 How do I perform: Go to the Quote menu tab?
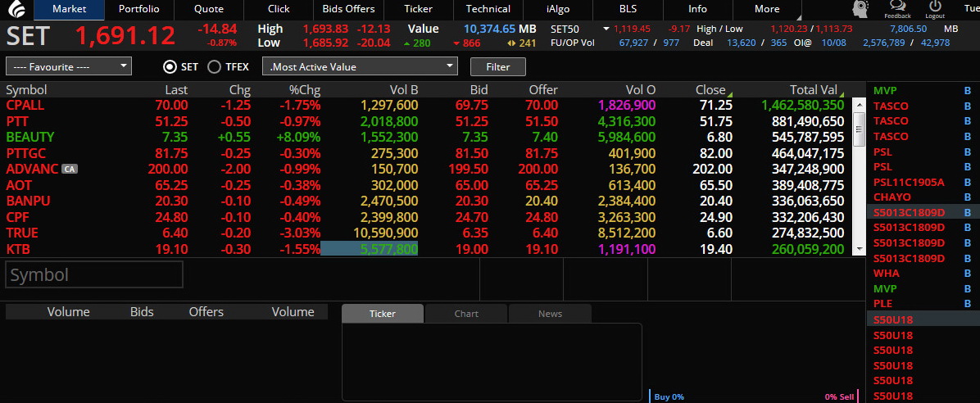click(x=209, y=9)
